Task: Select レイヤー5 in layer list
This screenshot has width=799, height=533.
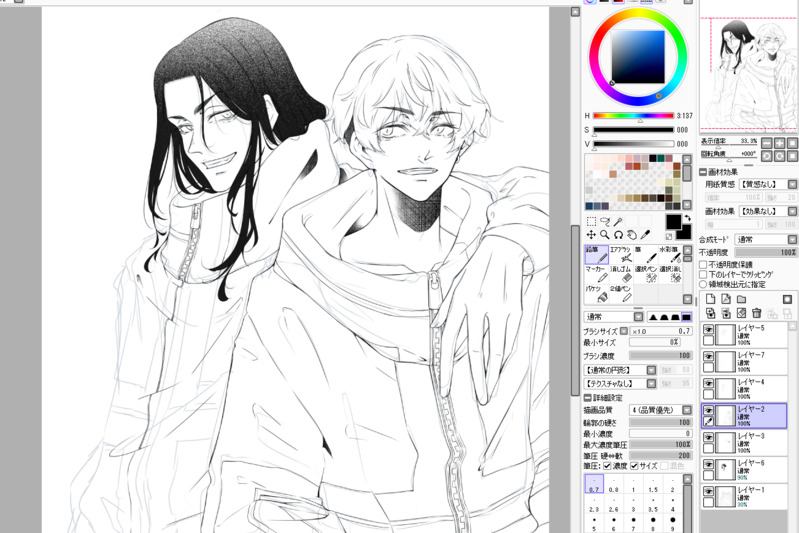Action: [744, 335]
